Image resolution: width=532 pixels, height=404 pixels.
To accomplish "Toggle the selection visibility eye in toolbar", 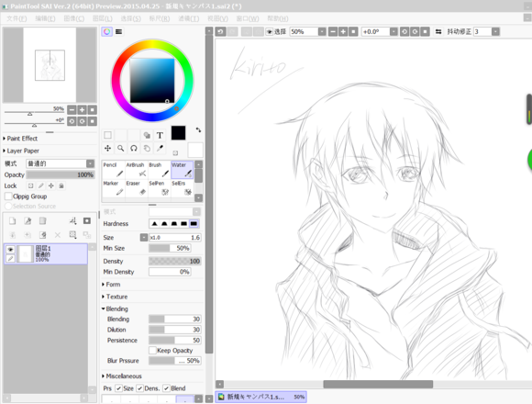I will click(269, 31).
